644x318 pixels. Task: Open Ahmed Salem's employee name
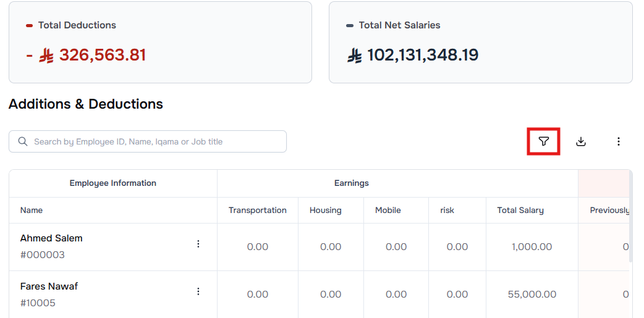click(x=51, y=238)
